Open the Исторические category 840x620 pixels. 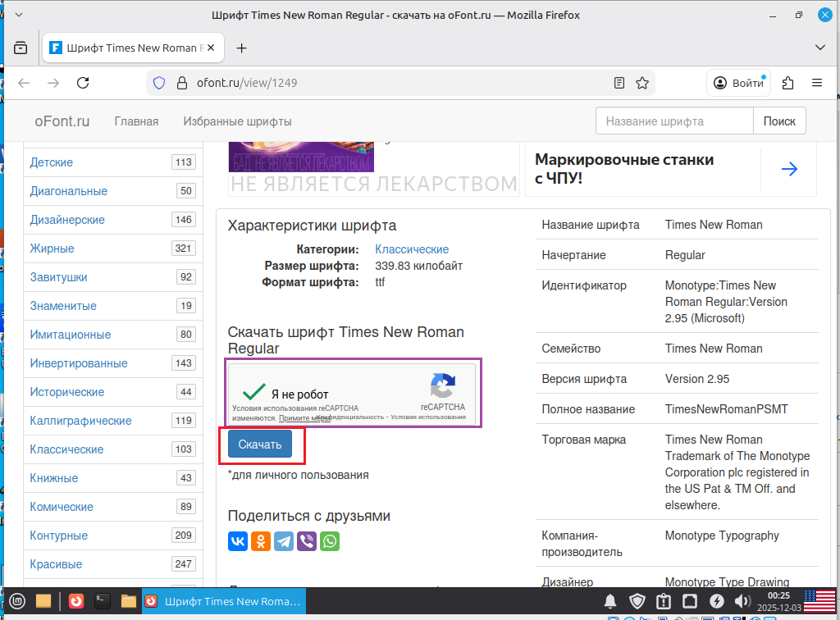67,392
